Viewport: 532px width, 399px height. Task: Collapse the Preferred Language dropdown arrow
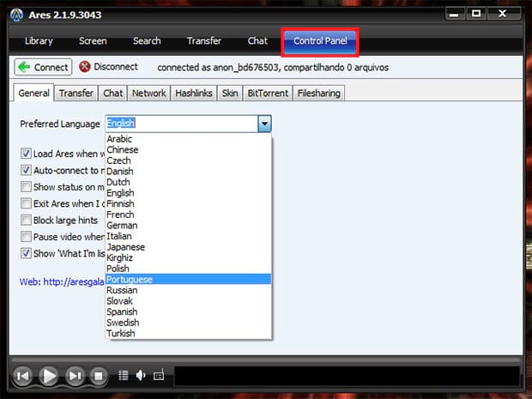coord(264,124)
